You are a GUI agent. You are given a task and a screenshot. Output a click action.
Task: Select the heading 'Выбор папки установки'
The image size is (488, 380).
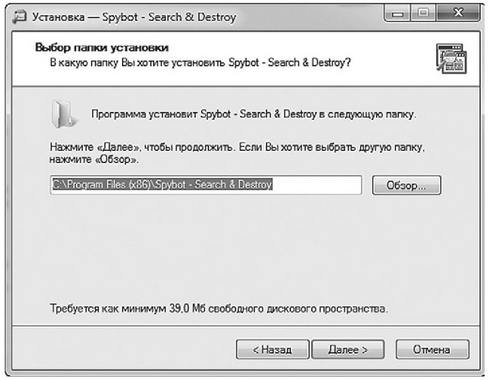tap(102, 47)
